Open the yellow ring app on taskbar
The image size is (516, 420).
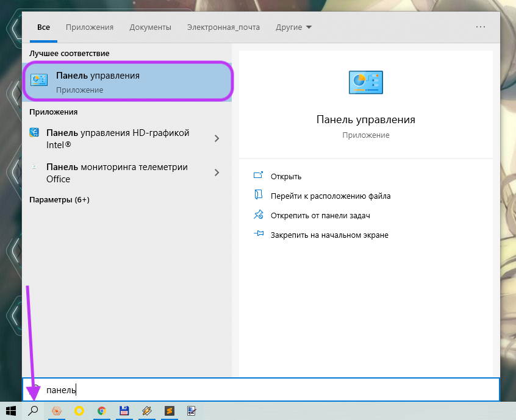[79, 411]
